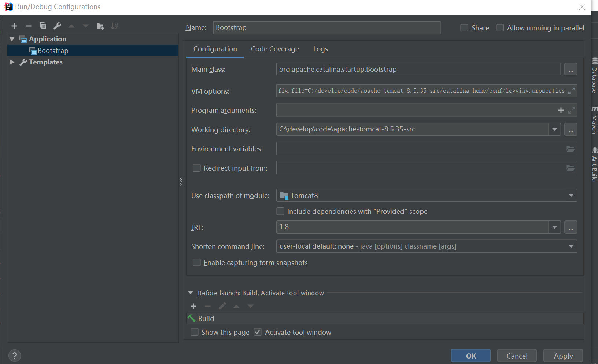Click the Move into new folder icon

pos(100,26)
